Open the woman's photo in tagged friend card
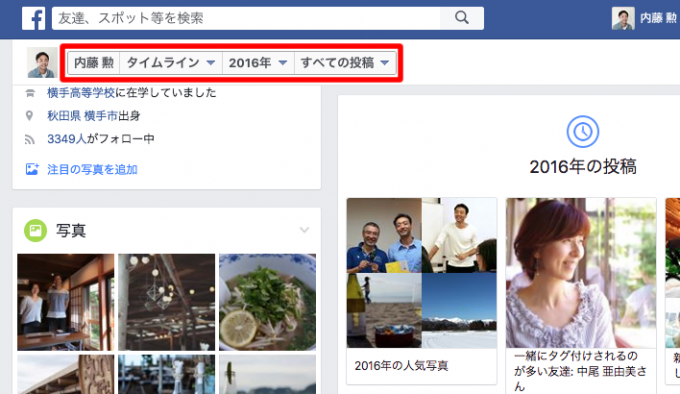Image resolution: width=680 pixels, height=394 pixels. tap(581, 273)
